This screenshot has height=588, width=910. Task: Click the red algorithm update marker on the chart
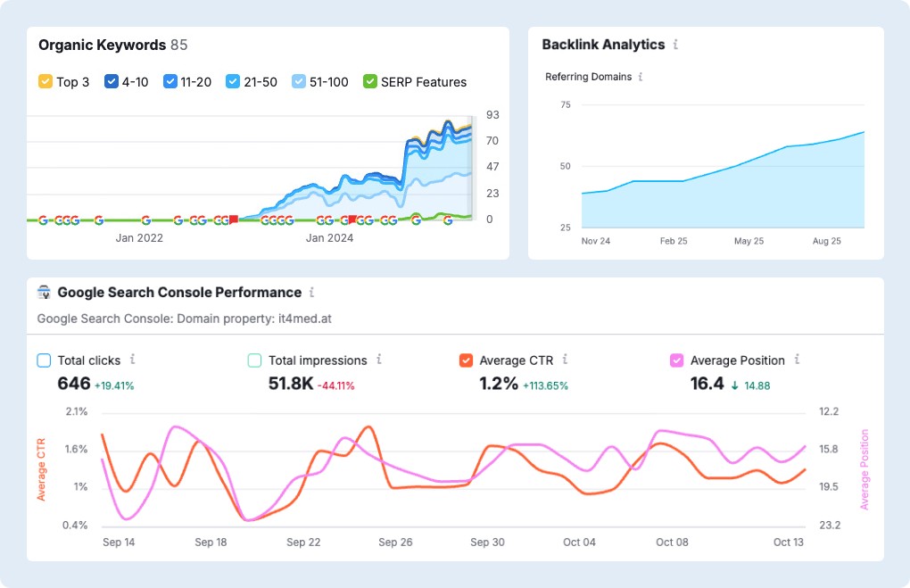tap(234, 218)
